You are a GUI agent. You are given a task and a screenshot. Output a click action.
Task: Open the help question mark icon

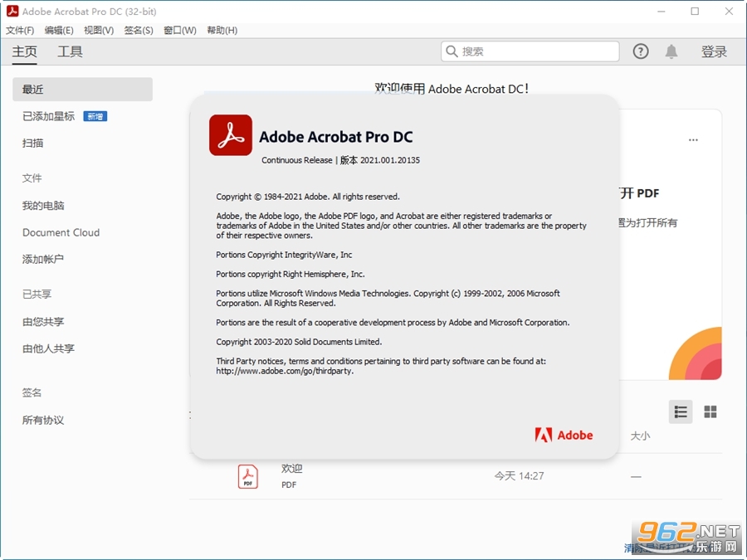tap(641, 51)
